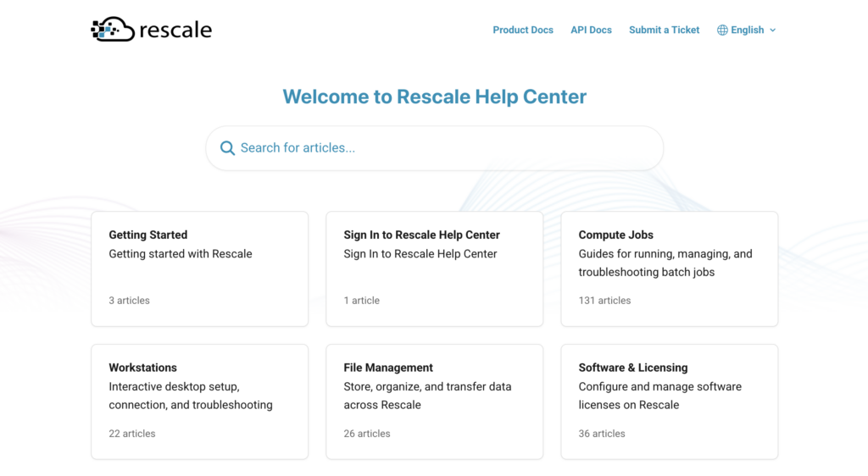Click the 22 articles count under Workstations
Image resolution: width=868 pixels, height=476 pixels.
[131, 434]
